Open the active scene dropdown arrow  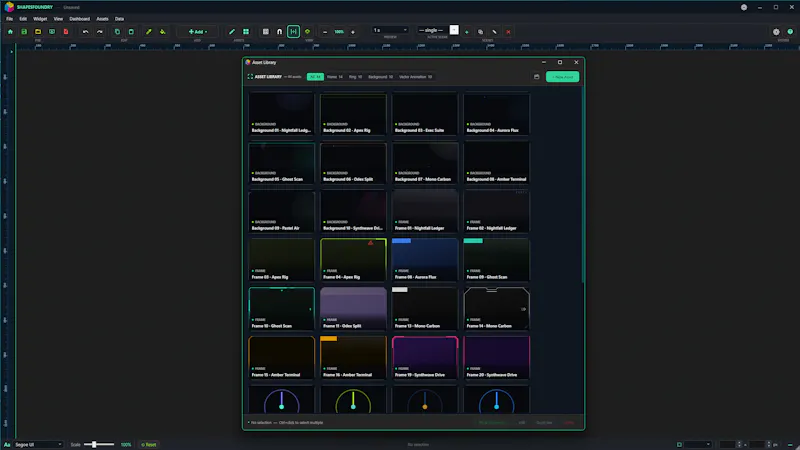(454, 30)
